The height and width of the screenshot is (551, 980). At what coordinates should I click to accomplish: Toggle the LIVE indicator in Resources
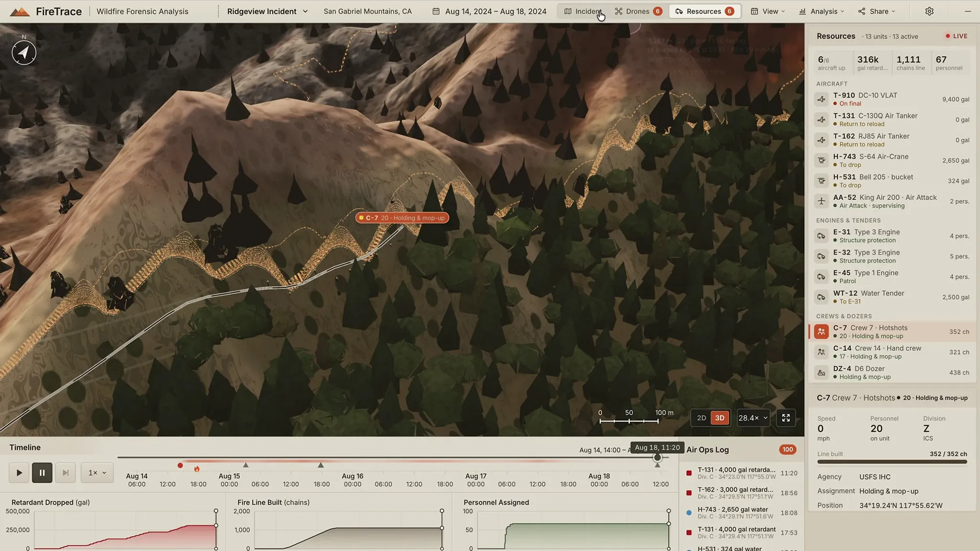(956, 36)
